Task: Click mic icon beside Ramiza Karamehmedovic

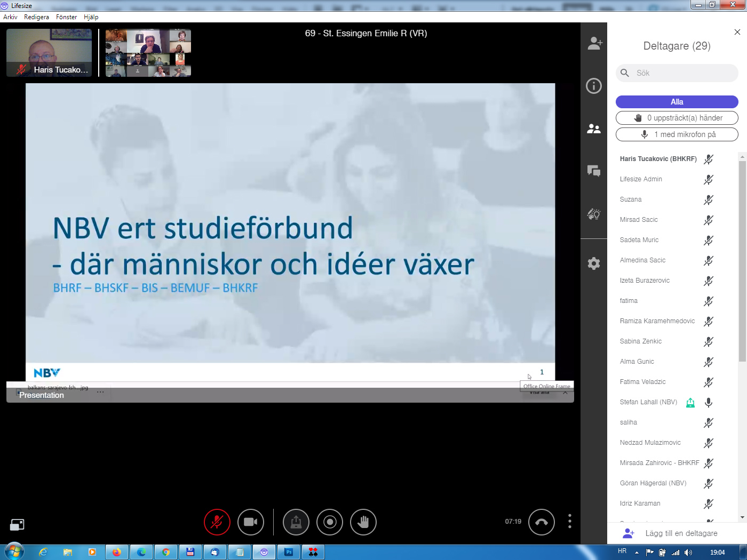Action: tap(709, 321)
